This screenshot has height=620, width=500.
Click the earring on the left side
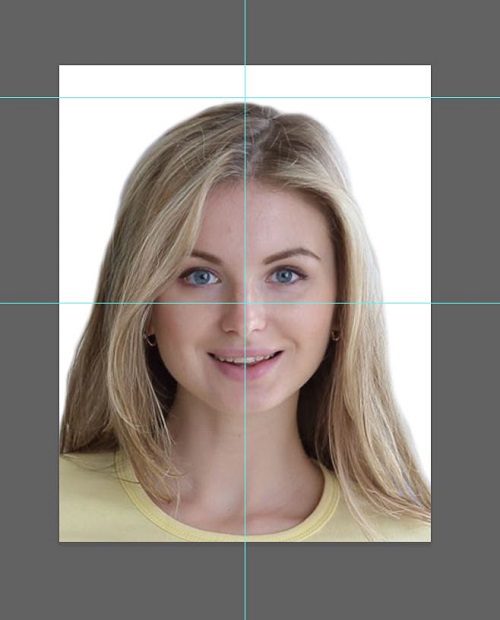151,339
